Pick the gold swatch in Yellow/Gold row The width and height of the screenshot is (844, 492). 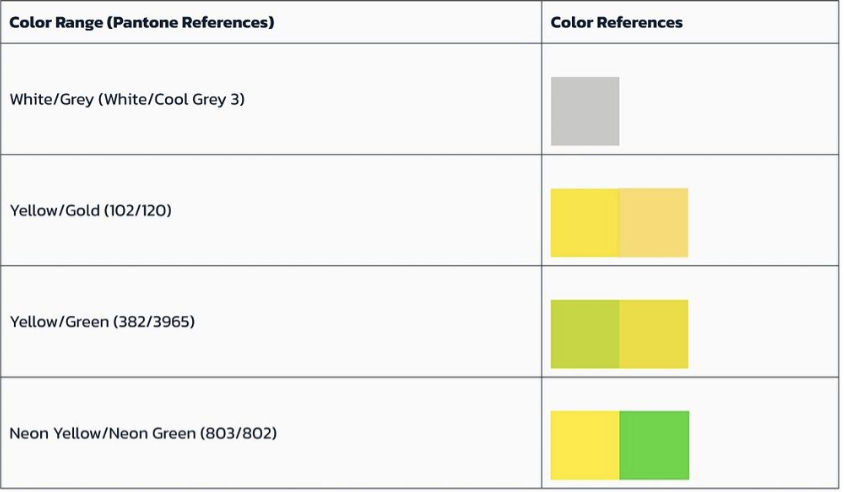654,222
